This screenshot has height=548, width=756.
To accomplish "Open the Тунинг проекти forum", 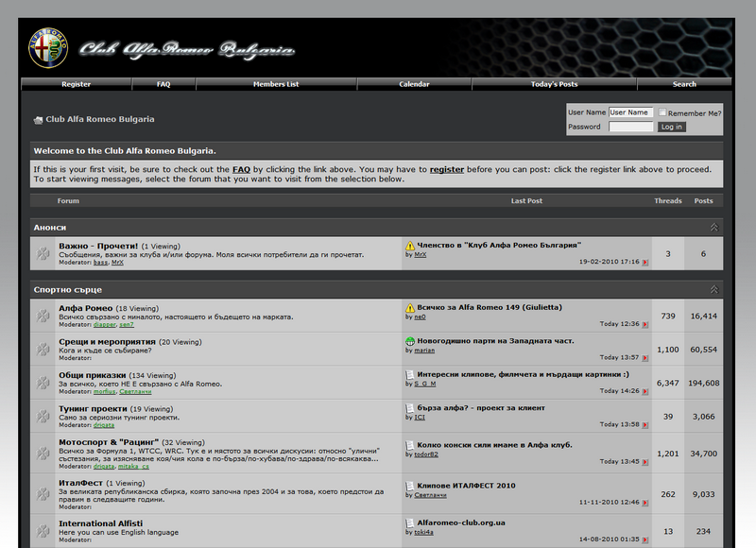I will [93, 409].
